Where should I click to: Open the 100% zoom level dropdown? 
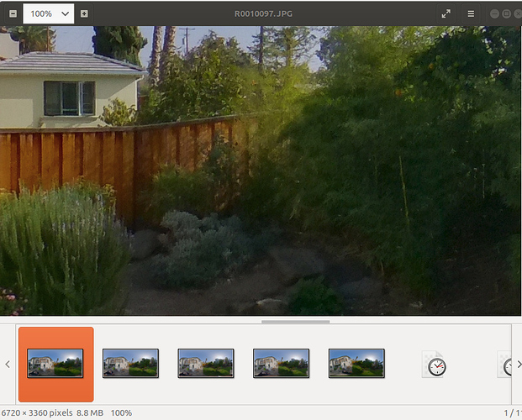click(49, 13)
